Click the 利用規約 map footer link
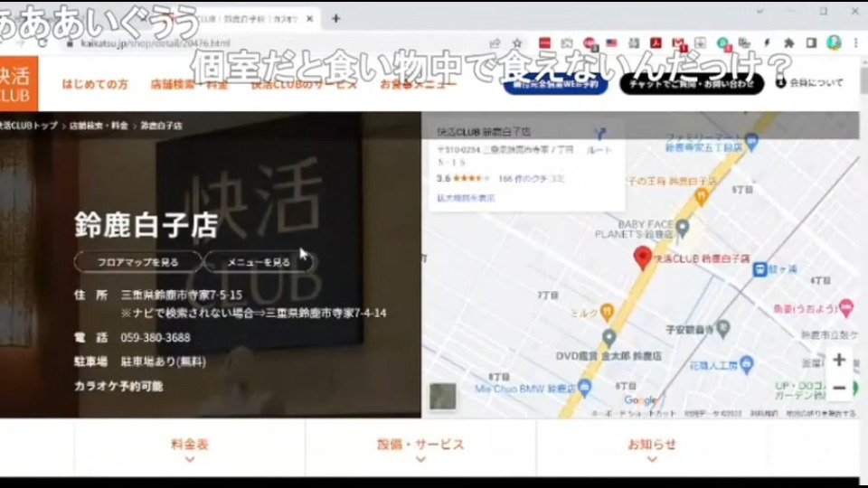 764,413
